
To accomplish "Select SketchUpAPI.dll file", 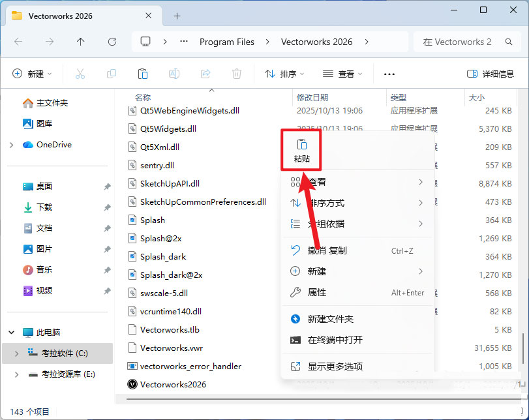I will tap(164, 183).
